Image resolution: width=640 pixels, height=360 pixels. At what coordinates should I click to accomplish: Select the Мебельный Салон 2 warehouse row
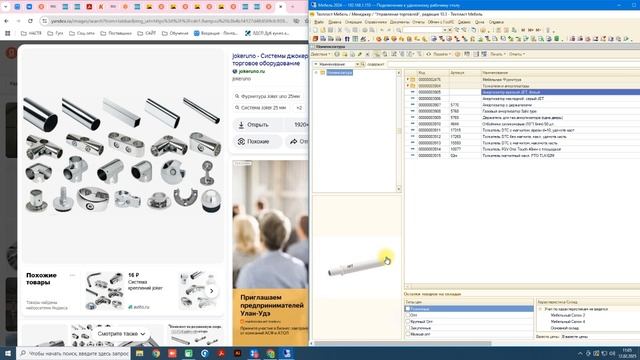coord(567,316)
